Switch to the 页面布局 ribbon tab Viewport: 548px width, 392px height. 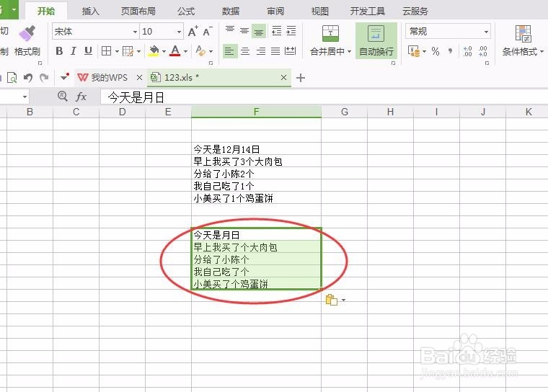coord(138,12)
